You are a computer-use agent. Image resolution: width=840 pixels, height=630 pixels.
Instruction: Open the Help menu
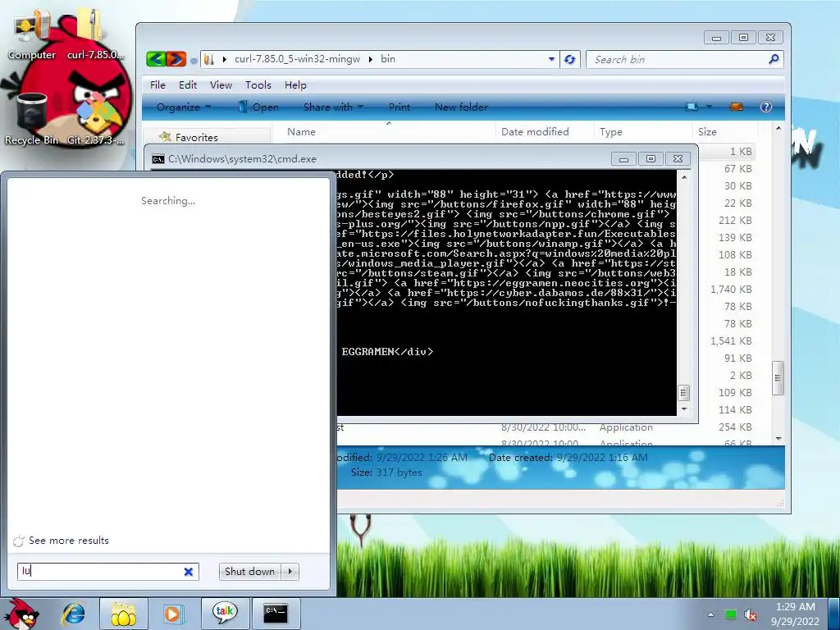click(x=295, y=85)
